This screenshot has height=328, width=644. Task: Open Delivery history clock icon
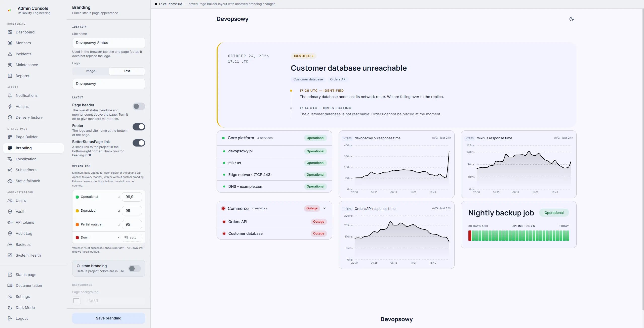tap(10, 117)
